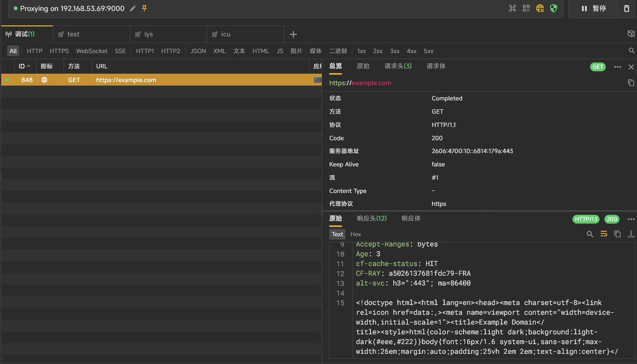Viewport: 637px width, 364px height.
Task: Filter by JSON content type
Action: coord(198,51)
